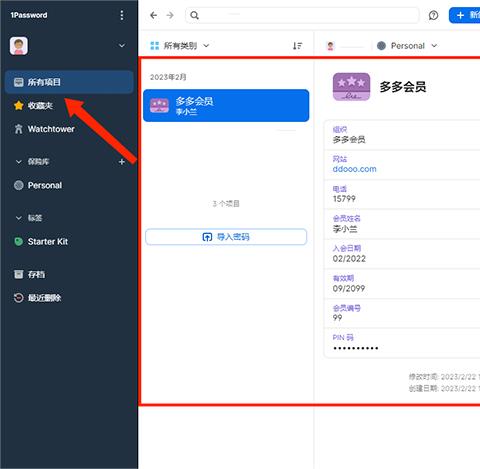Click the sort order icon
480x469 pixels.
(297, 46)
